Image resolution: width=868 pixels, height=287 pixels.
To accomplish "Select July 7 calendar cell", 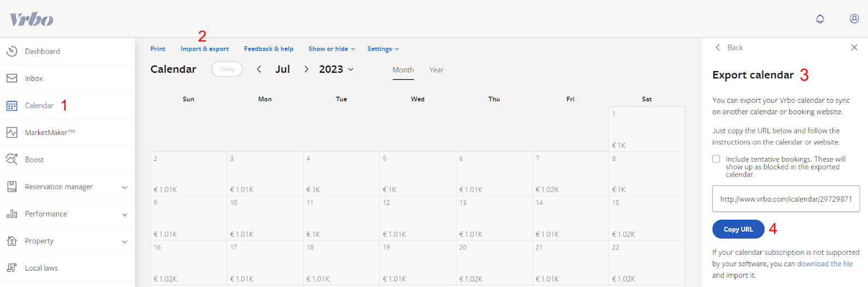I will point(570,174).
